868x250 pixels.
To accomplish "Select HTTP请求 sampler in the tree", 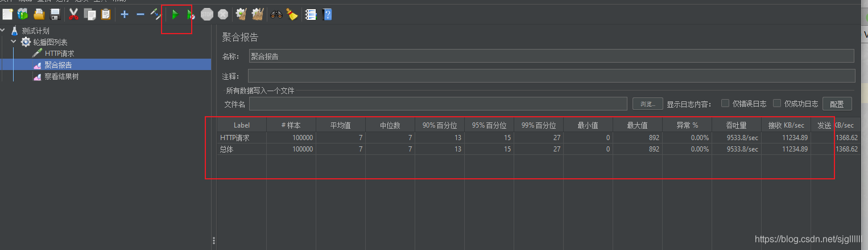I will pos(60,54).
